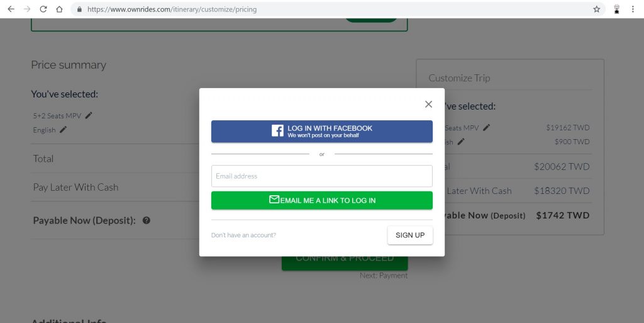The width and height of the screenshot is (644, 323).
Task: Reload the current page
Action: [43, 9]
